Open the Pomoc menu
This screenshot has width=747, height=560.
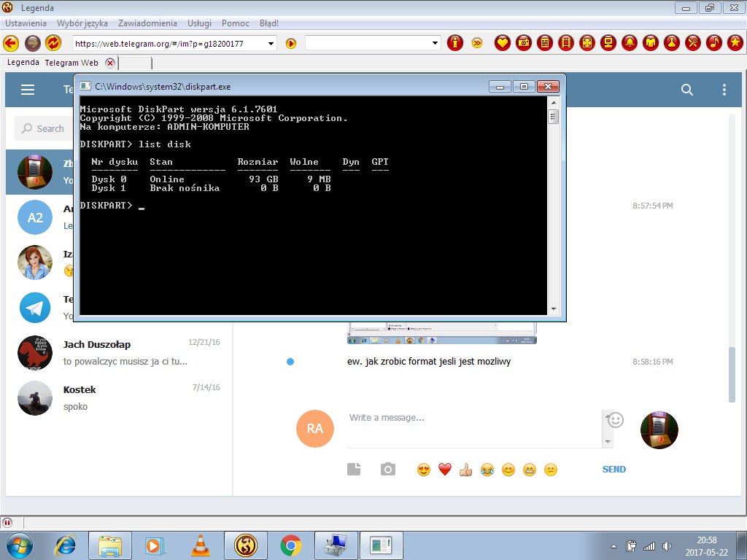pyautogui.click(x=236, y=23)
